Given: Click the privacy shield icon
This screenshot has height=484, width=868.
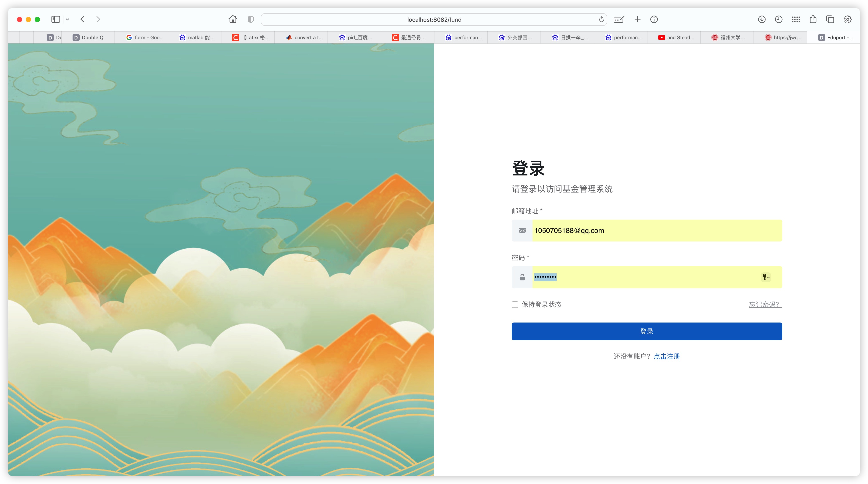Looking at the screenshot, I should click(250, 19).
